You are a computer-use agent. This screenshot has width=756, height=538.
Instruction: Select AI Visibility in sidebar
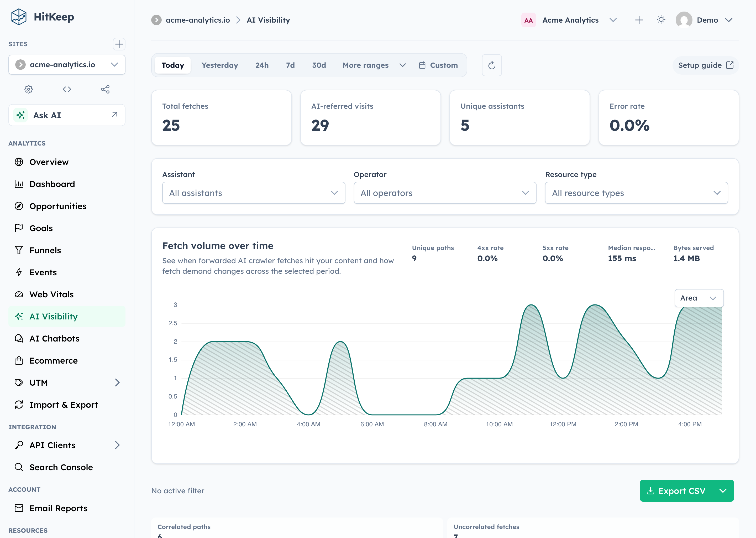67,316
